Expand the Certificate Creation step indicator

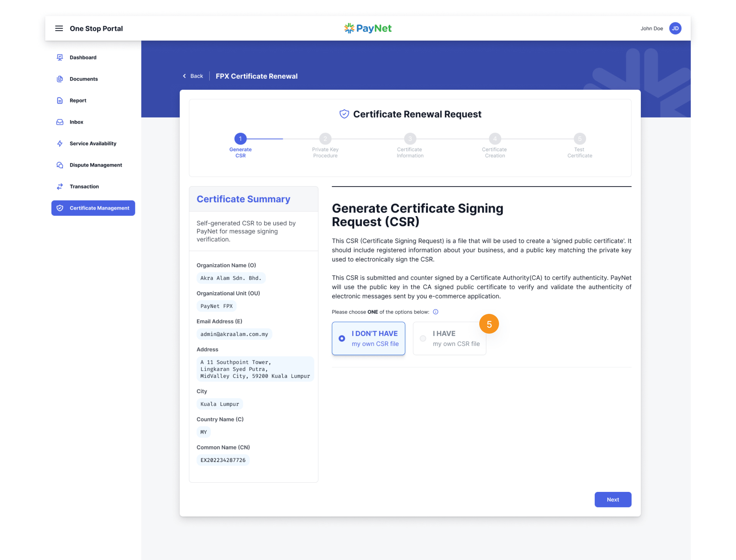pos(494,140)
